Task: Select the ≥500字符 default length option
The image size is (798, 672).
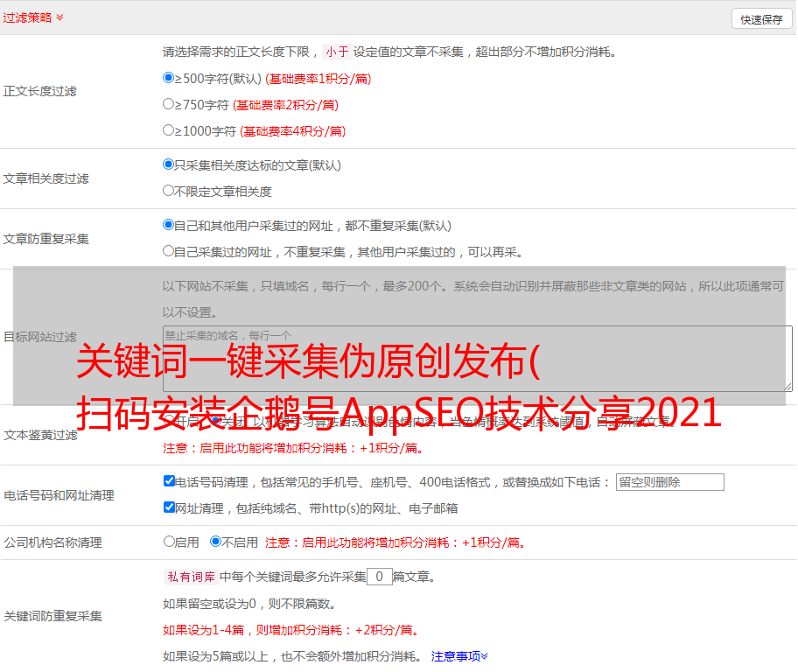Action: pyautogui.click(x=168, y=78)
